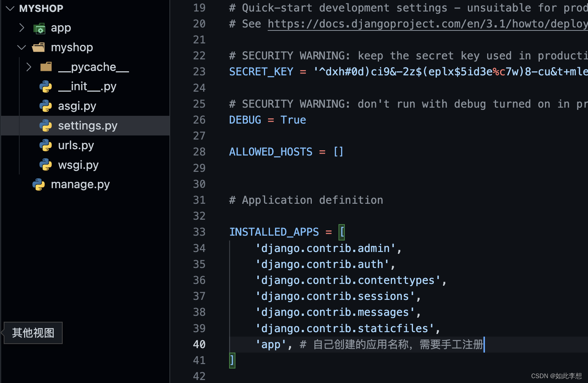Viewport: 588px width, 383px height.
Task: Select the __pycache__ folder label
Action: coord(93,67)
